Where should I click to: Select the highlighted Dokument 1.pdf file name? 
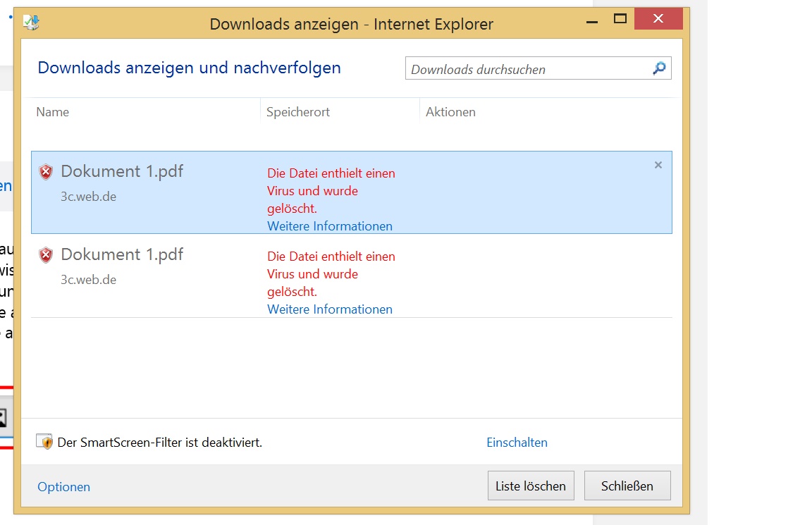coord(122,171)
